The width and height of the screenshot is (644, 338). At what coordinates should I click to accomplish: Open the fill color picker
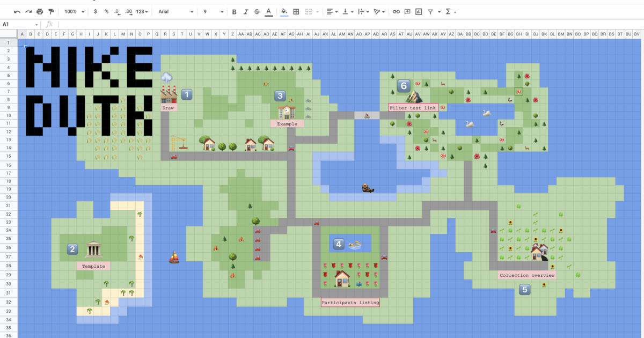284,11
